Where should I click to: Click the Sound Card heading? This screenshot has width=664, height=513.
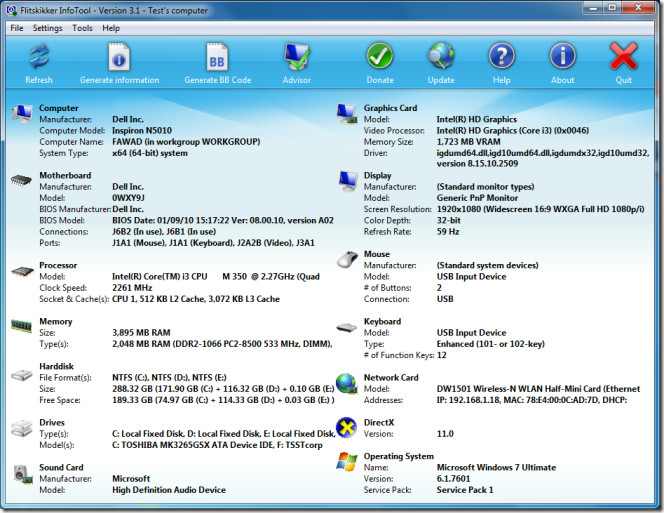pos(61,467)
